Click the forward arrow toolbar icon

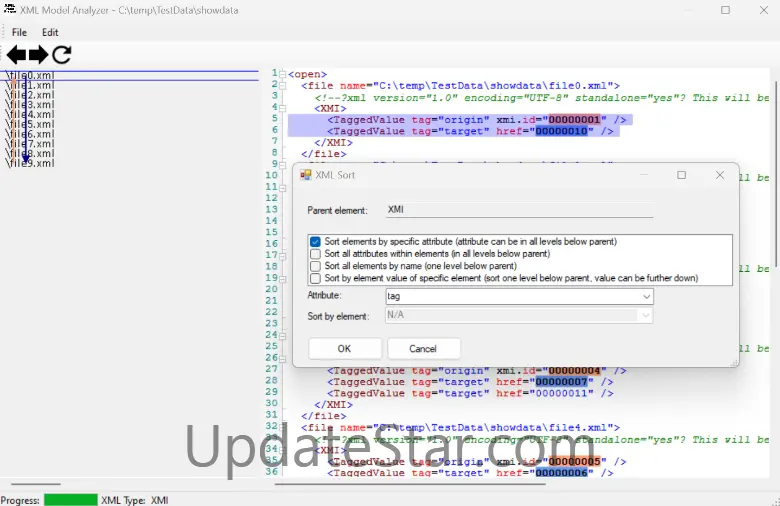[x=38, y=54]
